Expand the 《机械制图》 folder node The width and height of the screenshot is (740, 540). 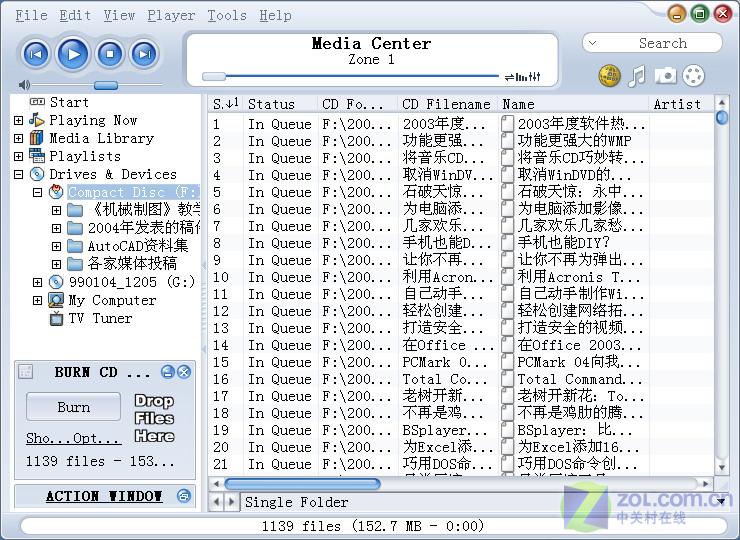pos(56,210)
